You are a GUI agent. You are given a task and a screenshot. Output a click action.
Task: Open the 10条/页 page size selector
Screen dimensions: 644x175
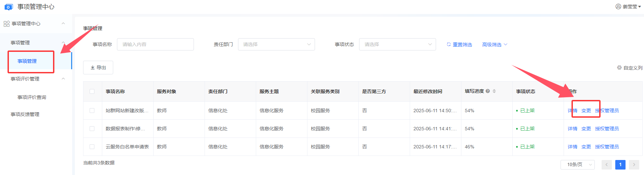tap(578, 165)
